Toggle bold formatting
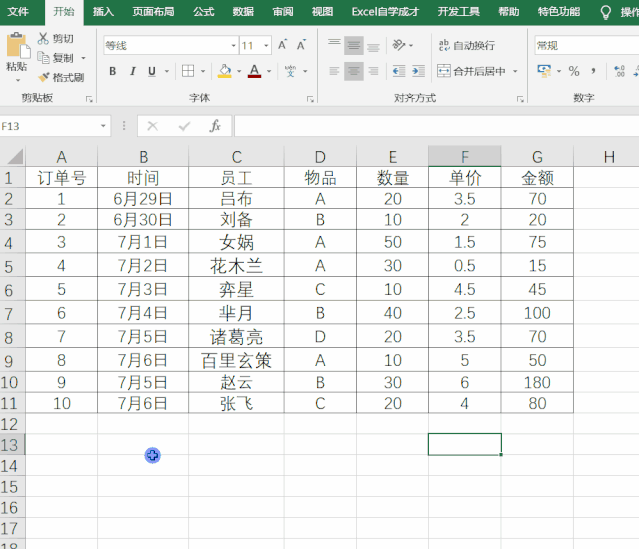639x549 pixels. click(x=112, y=71)
